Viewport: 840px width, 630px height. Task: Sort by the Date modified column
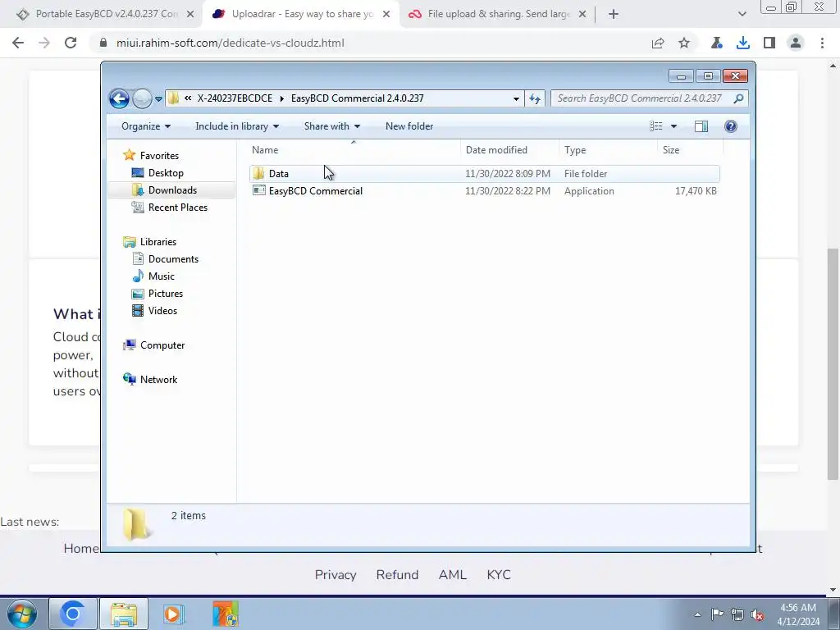(509, 150)
